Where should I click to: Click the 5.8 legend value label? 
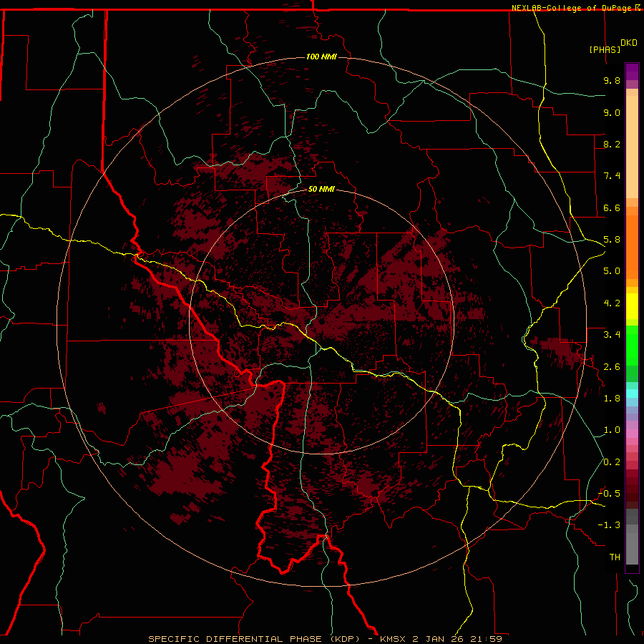tap(612, 240)
